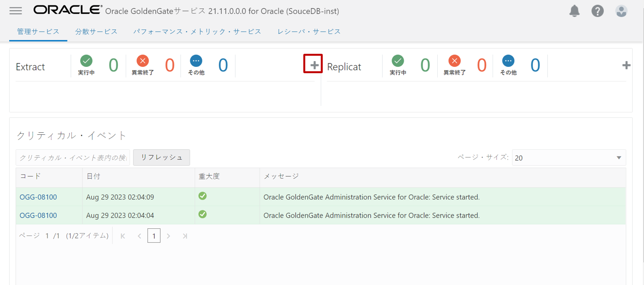Click the Oracle logo
The width and height of the screenshot is (644, 285).
68,10
